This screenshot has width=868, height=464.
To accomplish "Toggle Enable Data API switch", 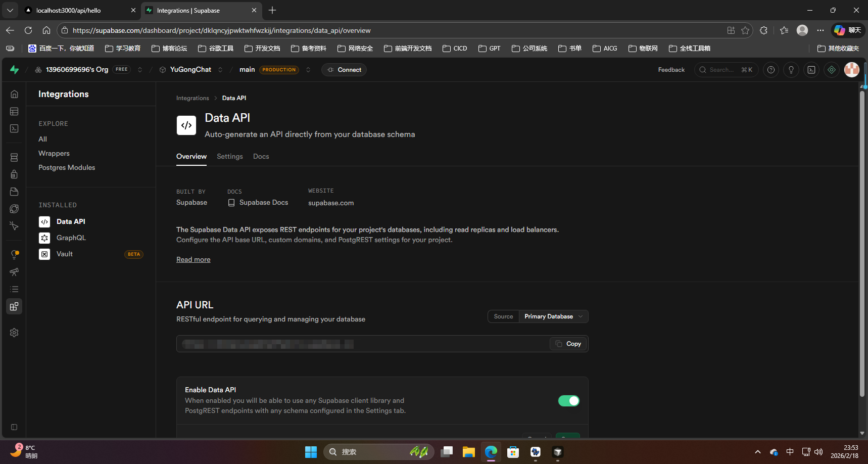I will click(x=569, y=401).
